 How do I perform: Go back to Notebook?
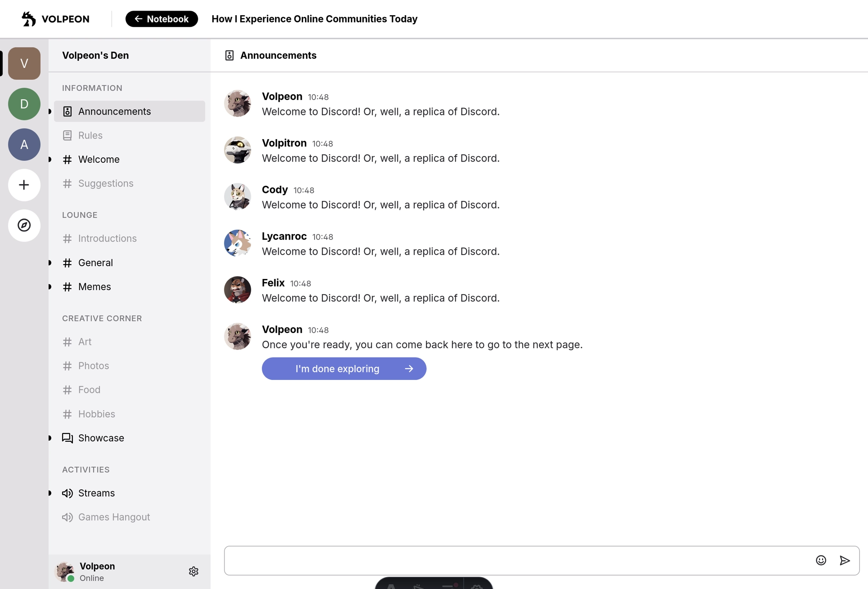pos(161,19)
